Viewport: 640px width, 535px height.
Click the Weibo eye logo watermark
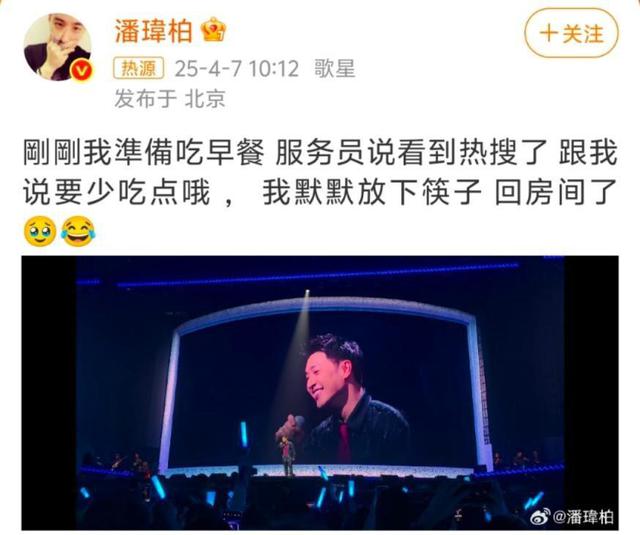(x=540, y=517)
